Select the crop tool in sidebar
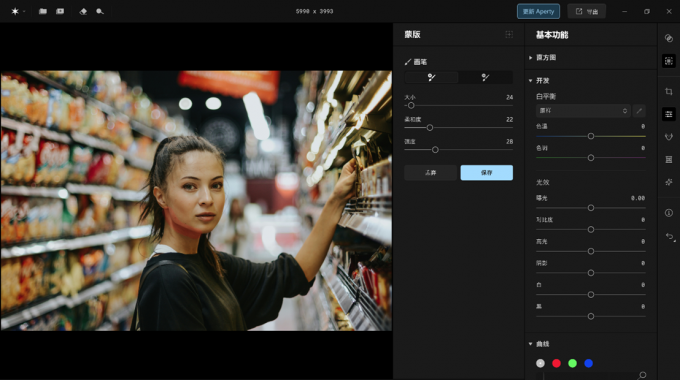 point(669,92)
